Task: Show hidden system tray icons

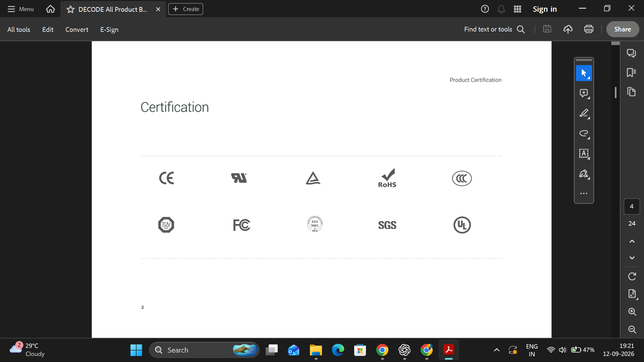Action: (x=497, y=350)
